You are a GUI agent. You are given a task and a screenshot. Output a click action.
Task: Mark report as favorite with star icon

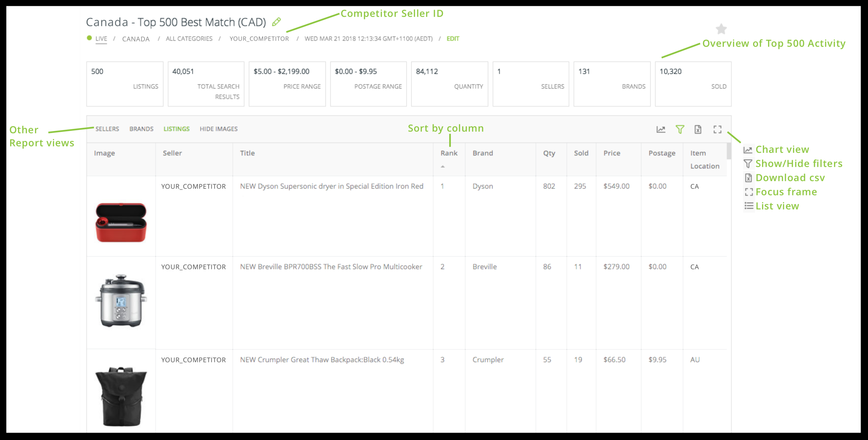[721, 29]
